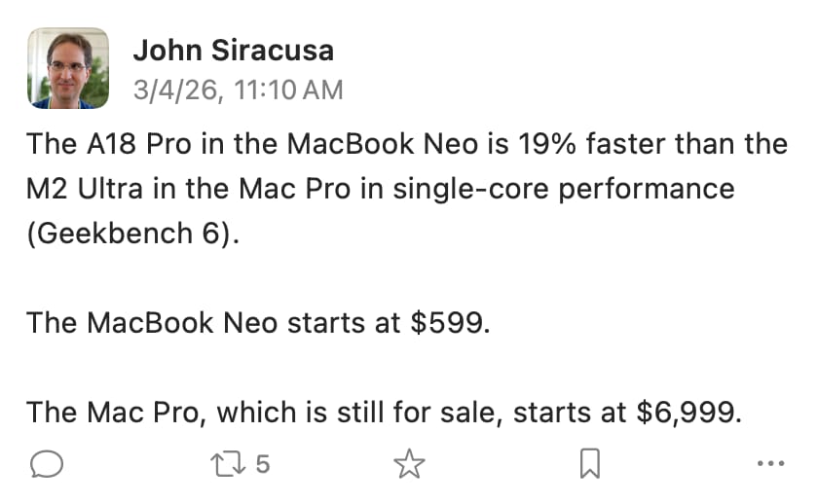Click the Mac Pro $6,999 sentence
This screenshot has height=504, width=818.
click(385, 412)
